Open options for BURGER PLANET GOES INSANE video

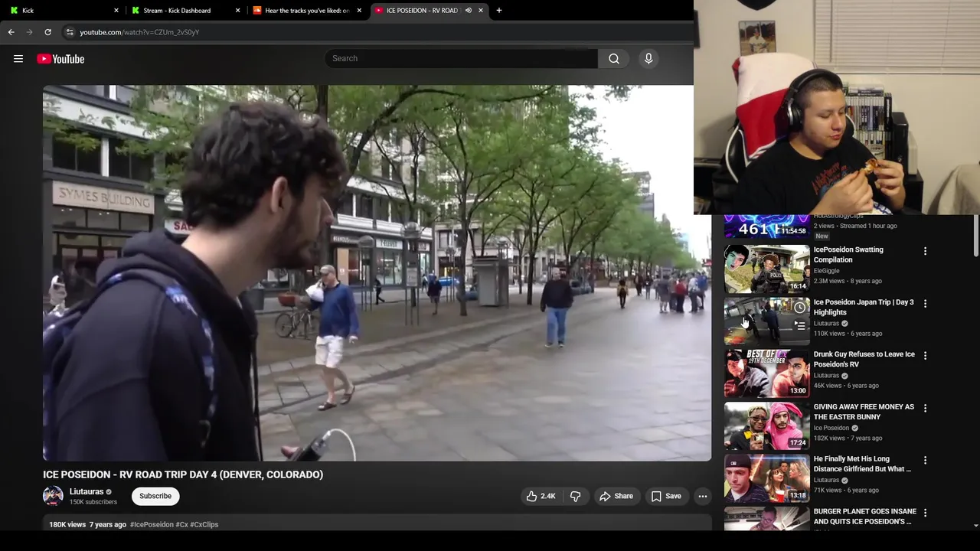(x=925, y=513)
